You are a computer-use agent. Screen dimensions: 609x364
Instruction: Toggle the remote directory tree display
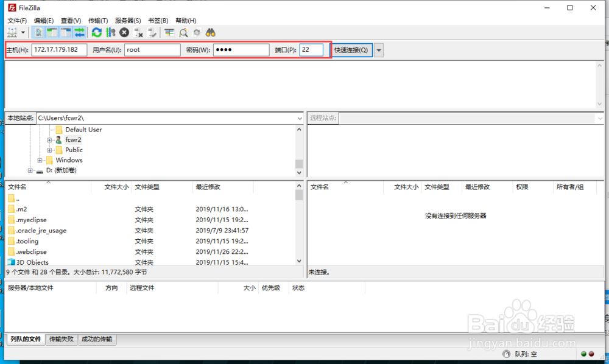66,33
